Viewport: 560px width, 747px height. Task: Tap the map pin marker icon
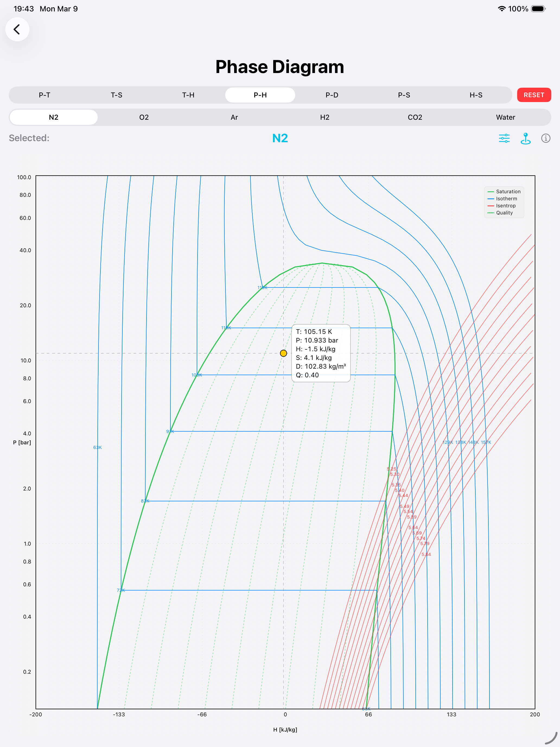click(525, 138)
